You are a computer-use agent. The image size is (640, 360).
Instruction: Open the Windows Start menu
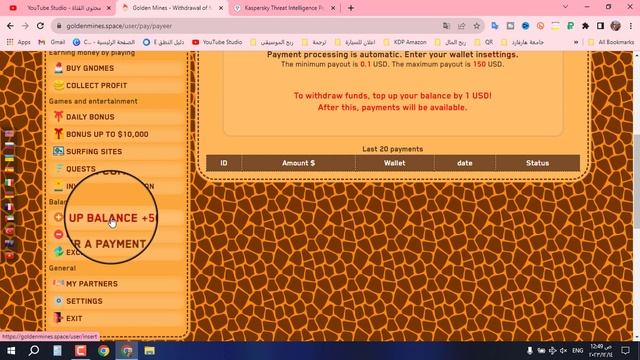click(11, 351)
